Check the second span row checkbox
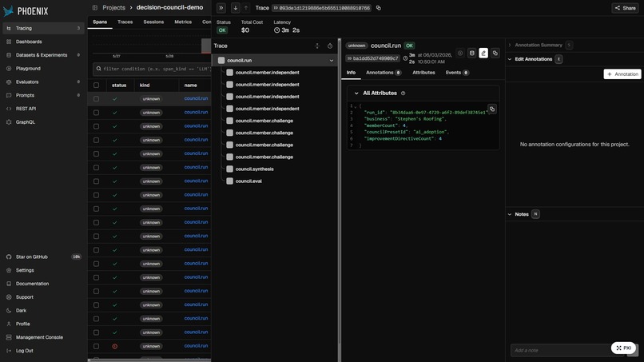Screen dimensions: 644x362 point(96,113)
